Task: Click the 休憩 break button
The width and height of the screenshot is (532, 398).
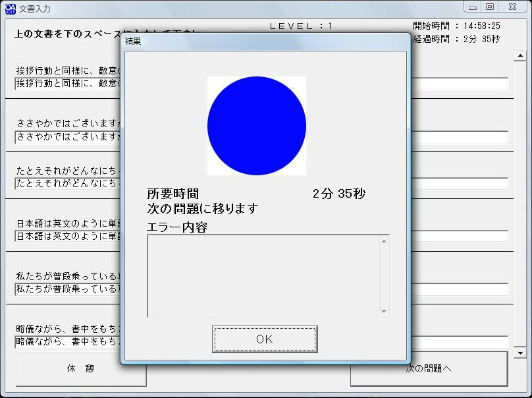Action: point(81,368)
